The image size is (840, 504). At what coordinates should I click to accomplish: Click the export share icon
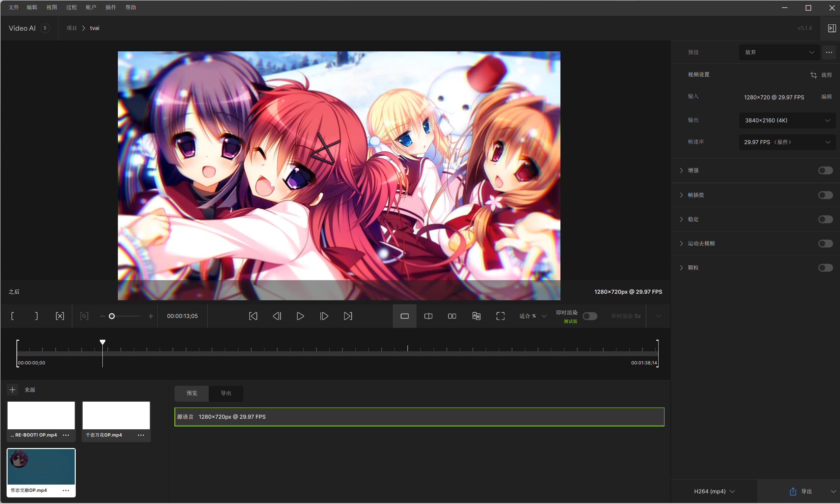(x=793, y=491)
